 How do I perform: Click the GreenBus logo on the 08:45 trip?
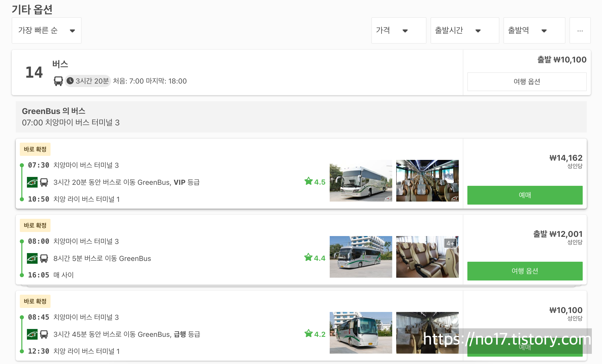[x=32, y=334]
